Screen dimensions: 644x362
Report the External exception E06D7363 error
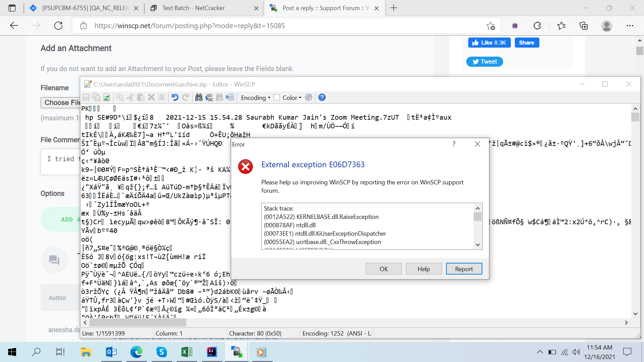(464, 268)
